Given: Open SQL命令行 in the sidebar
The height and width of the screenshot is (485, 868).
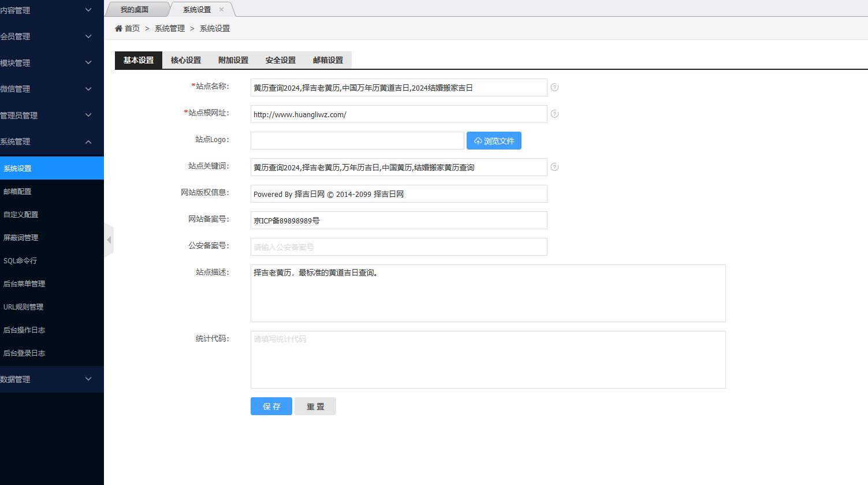Looking at the screenshot, I should [x=20, y=261].
